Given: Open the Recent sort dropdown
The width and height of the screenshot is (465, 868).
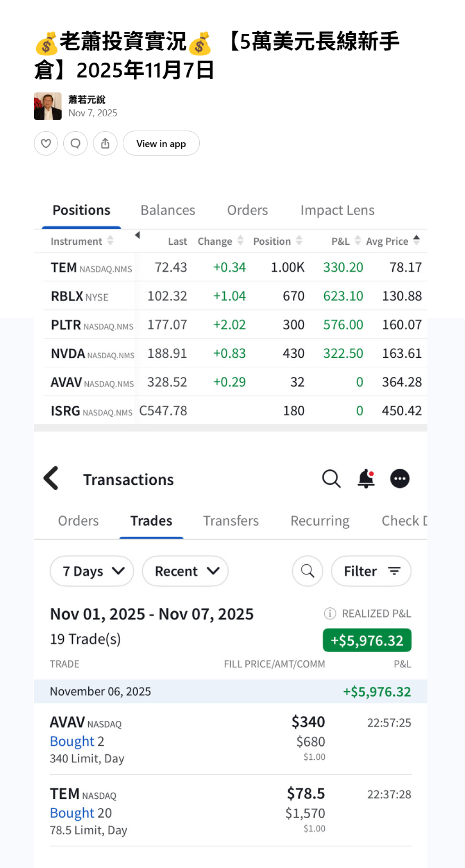Looking at the screenshot, I should tap(185, 571).
